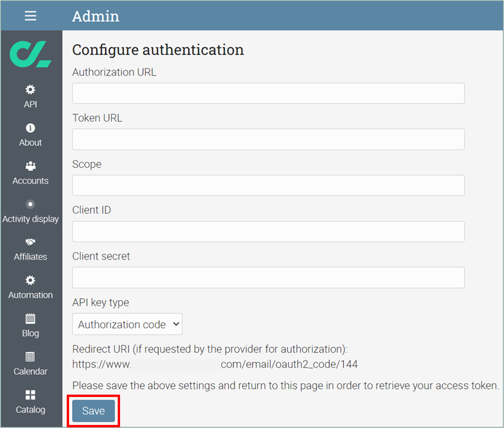
Task: Open the hamburger menu icon
Action: [x=31, y=16]
